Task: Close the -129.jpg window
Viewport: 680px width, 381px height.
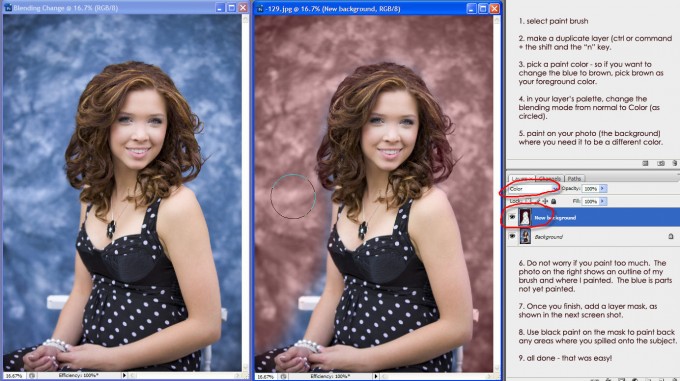Action: click(494, 9)
